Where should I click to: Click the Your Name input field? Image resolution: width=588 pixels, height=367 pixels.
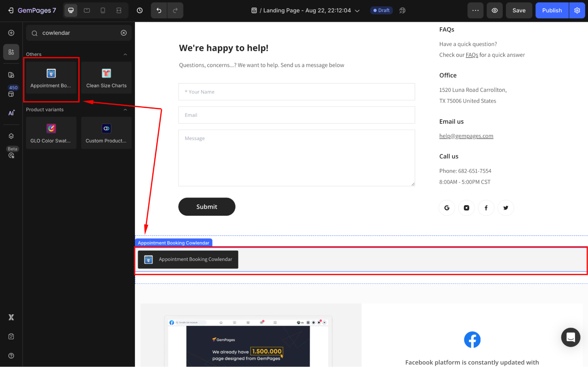pos(297,92)
